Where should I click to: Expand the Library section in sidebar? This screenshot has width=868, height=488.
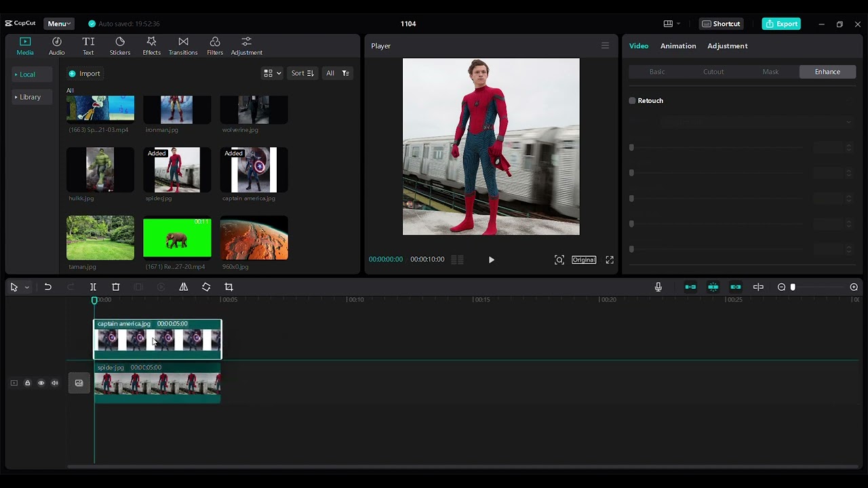click(29, 97)
